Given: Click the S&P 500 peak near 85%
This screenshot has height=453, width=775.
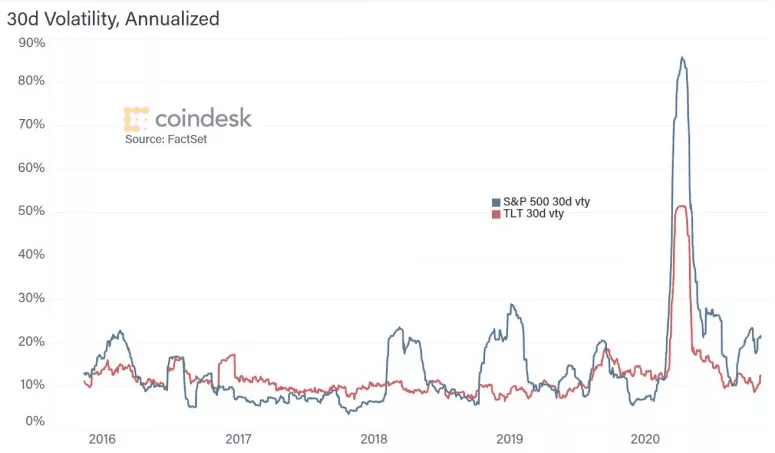Looking at the screenshot, I should coord(683,58).
